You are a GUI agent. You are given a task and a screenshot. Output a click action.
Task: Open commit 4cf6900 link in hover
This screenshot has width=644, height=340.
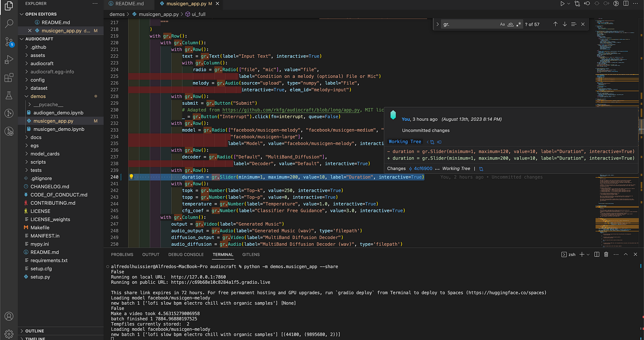pyautogui.click(x=423, y=169)
